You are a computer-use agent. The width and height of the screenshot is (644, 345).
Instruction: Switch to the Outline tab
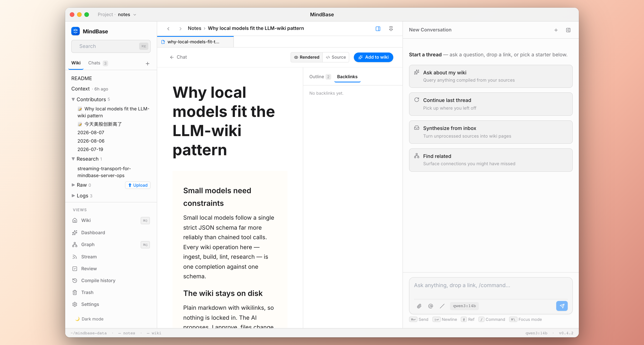click(x=320, y=77)
